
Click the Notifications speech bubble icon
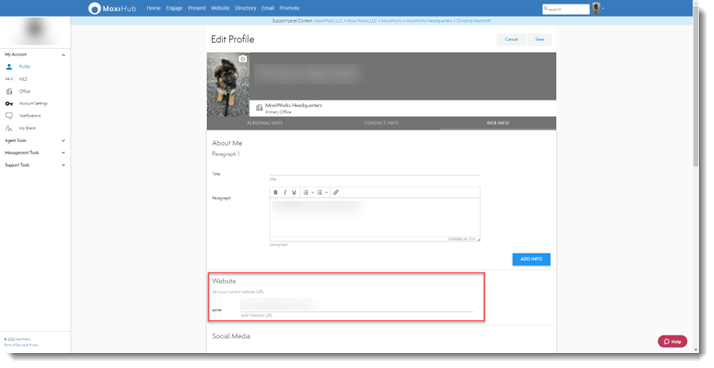(9, 116)
